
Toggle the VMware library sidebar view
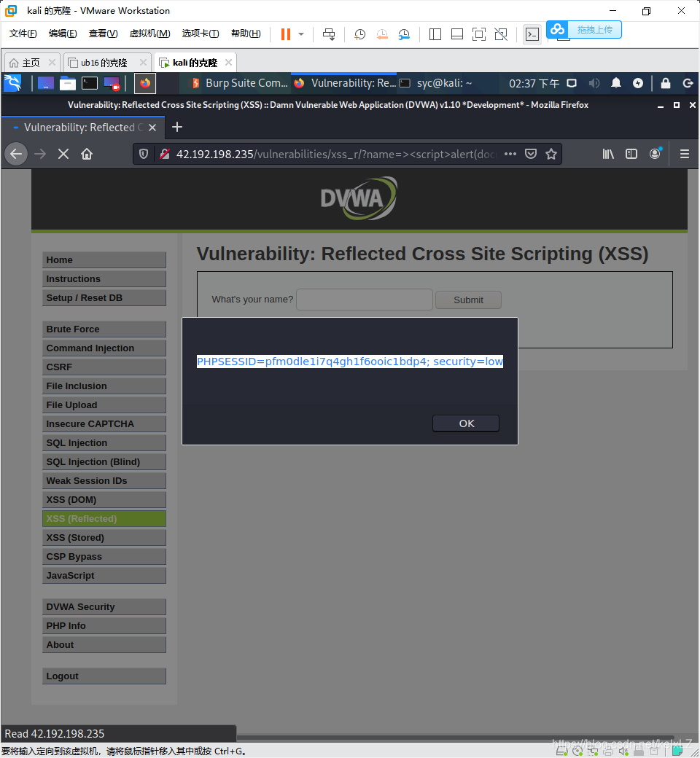point(435,34)
